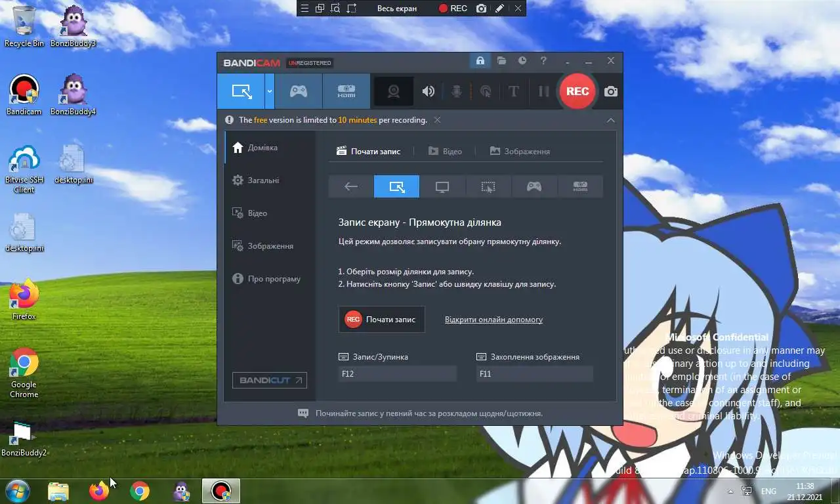Open the 'Весь екран' size selector
840x504 pixels.
397,9
